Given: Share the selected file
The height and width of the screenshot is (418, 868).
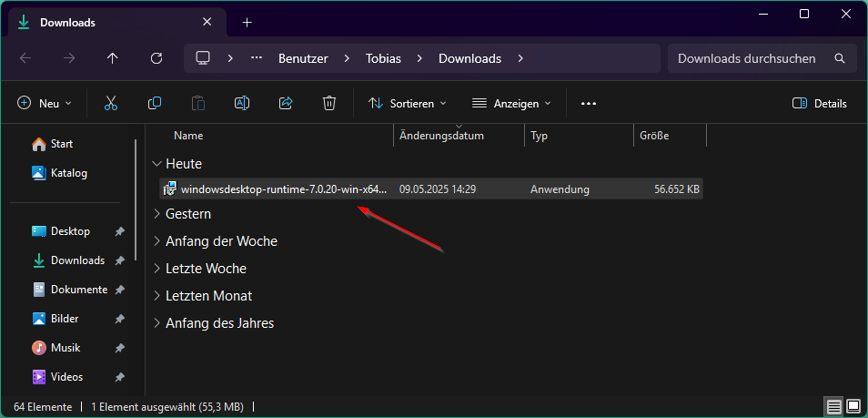Looking at the screenshot, I should [x=286, y=103].
